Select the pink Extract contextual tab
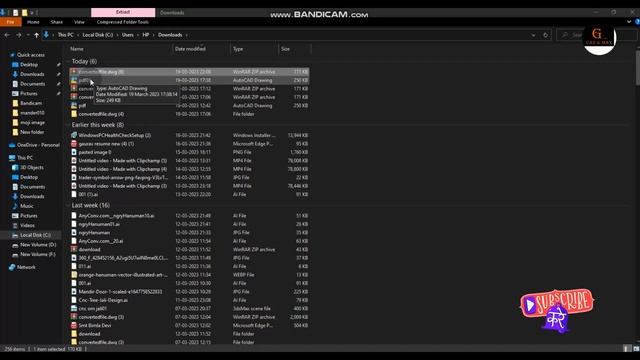 coord(123,12)
